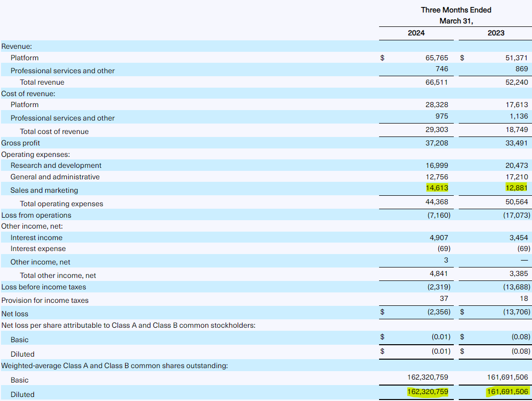Image resolution: width=532 pixels, height=401 pixels.
Task: Select 2024 other income value 3
Action: pyautogui.click(x=446, y=260)
